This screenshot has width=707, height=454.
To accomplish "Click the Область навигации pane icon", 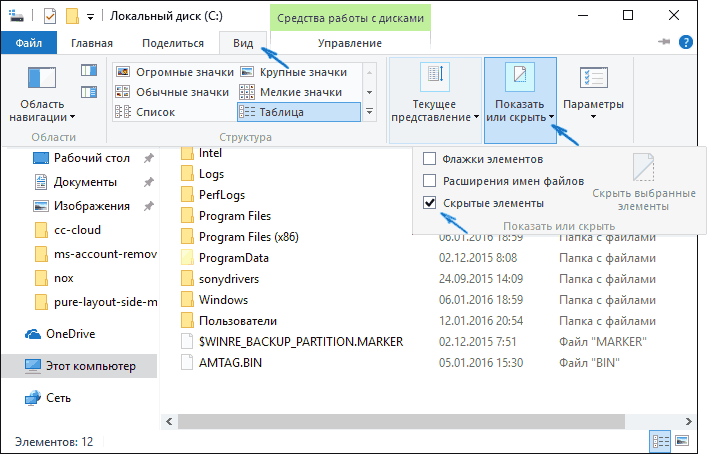I will tap(42, 78).
